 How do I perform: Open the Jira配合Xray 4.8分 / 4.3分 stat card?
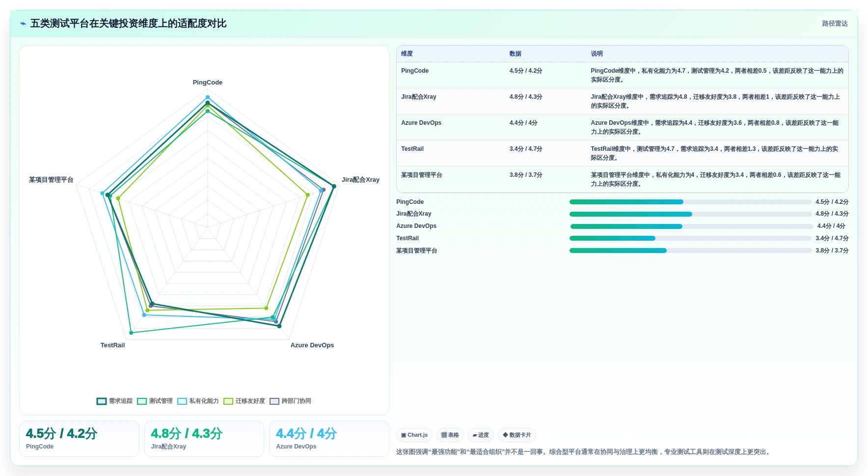click(x=204, y=439)
